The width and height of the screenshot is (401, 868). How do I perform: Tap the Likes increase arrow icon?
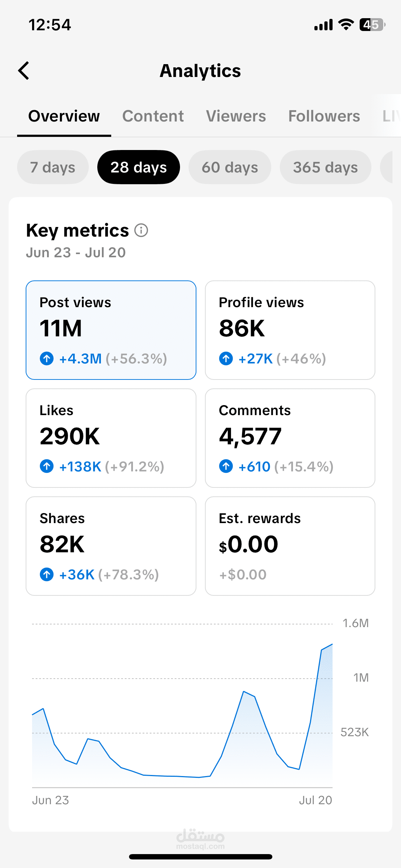(47, 466)
